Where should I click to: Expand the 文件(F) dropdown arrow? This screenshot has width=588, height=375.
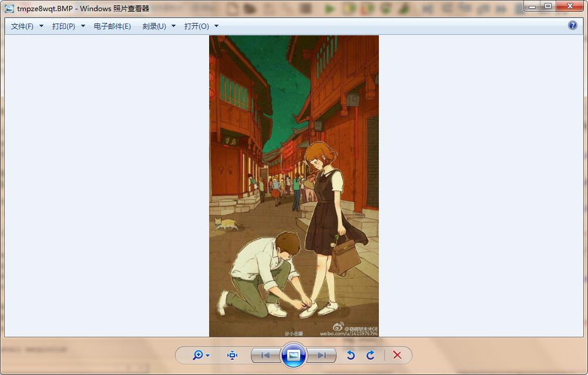pos(41,26)
